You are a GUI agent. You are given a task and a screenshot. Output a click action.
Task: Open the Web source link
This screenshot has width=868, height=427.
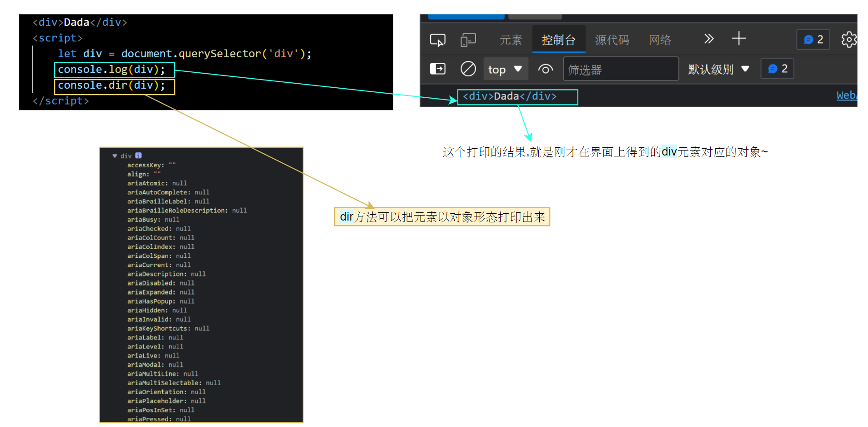tap(846, 95)
